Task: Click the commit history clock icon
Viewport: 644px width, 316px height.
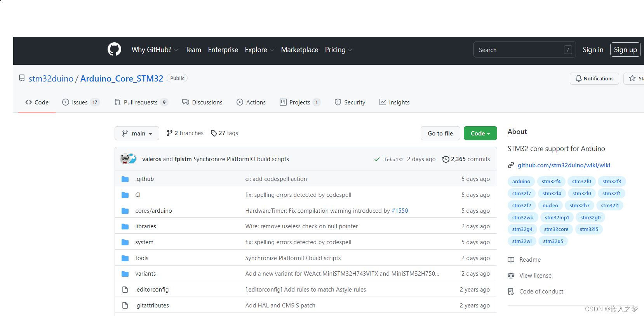Action: coord(446,159)
